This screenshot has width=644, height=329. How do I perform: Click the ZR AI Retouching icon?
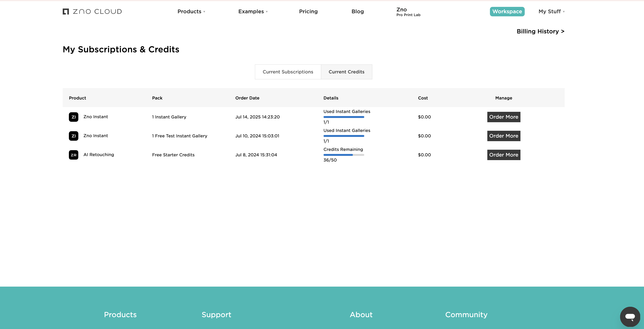pyautogui.click(x=74, y=155)
